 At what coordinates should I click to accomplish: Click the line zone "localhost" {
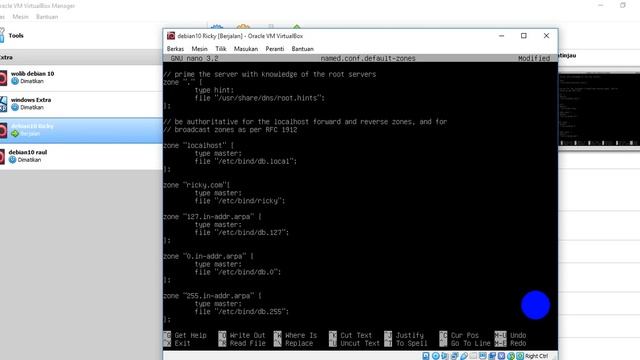coord(199,145)
